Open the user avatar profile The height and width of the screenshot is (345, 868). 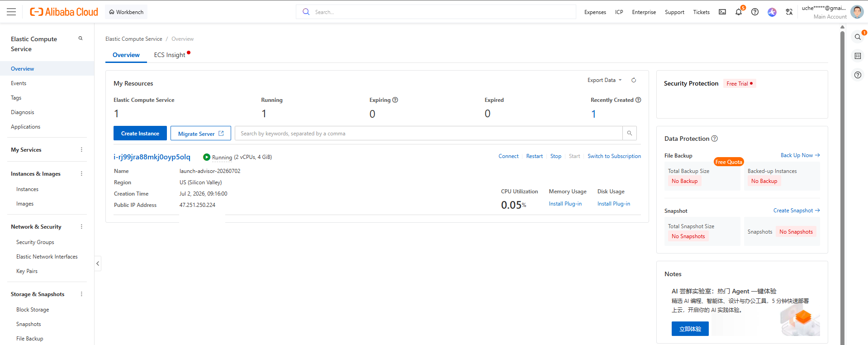857,12
